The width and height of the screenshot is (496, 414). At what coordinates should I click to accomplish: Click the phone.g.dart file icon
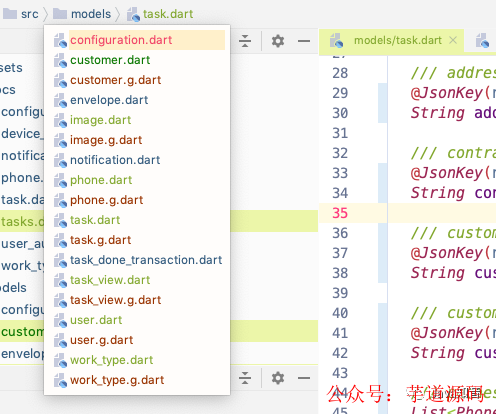60,200
